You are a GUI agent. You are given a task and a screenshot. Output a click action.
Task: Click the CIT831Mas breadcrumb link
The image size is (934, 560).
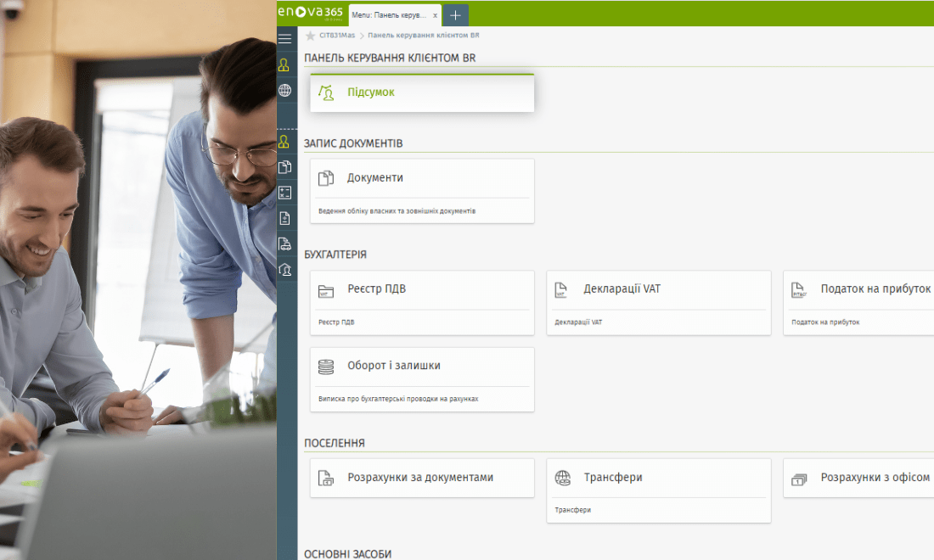pos(335,36)
